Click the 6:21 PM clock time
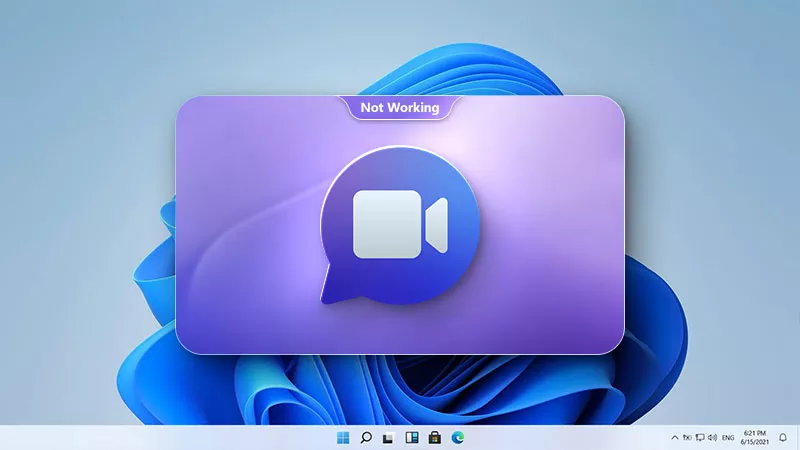This screenshot has width=800, height=450. tap(752, 433)
